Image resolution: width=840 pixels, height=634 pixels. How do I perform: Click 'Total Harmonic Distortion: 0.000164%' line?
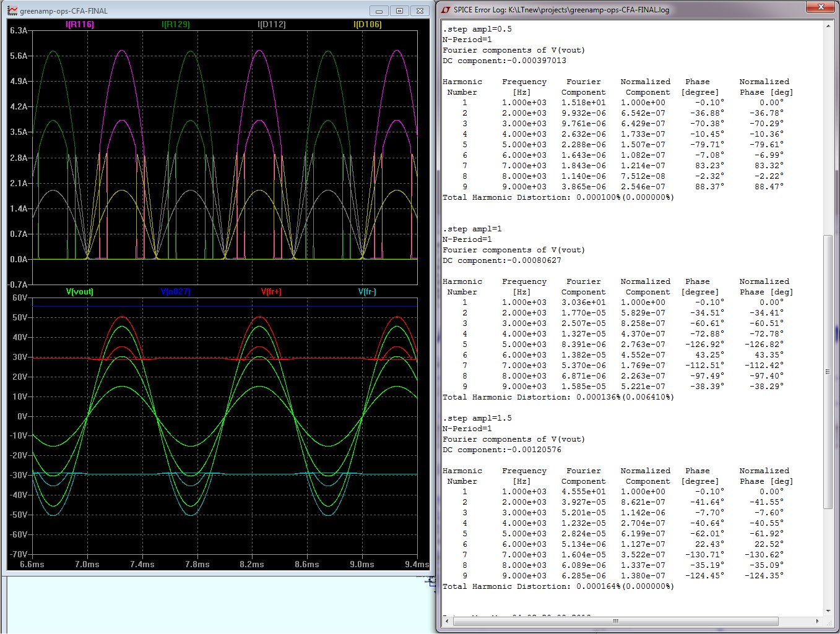click(558, 586)
